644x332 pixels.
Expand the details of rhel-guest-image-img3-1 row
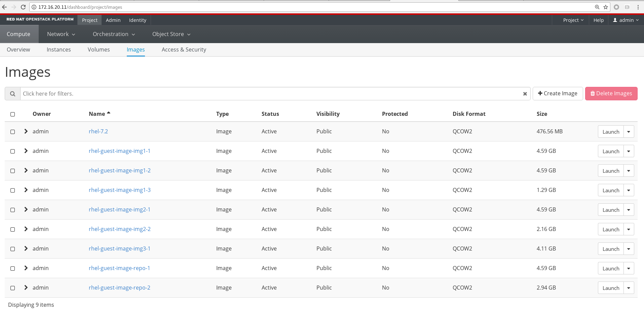(26, 248)
